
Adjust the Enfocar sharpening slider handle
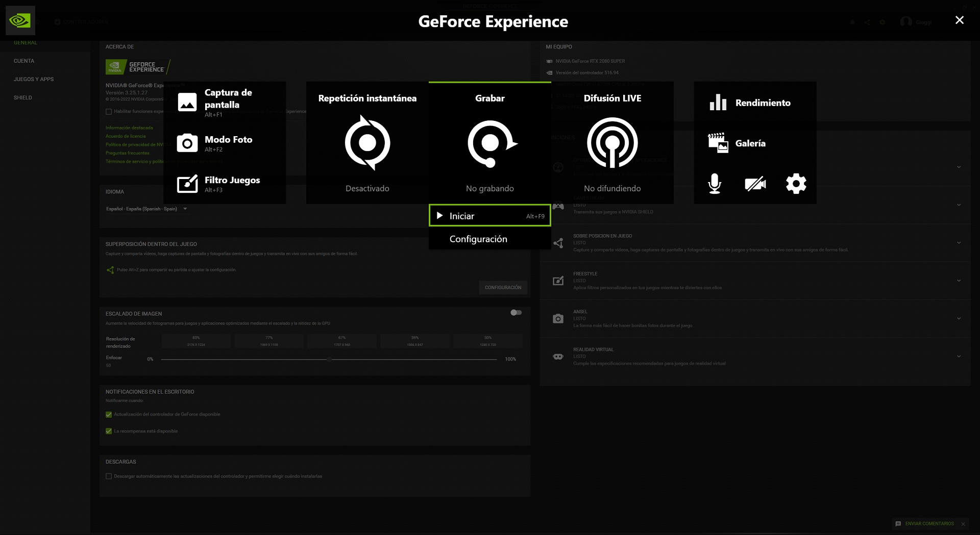[x=329, y=359]
